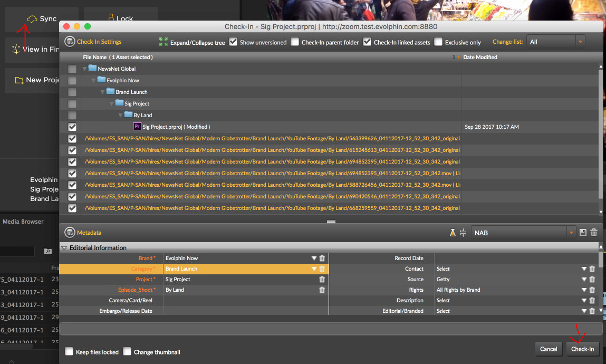Clear Source field with its trash icon
606x364 pixels.
coord(592,279)
